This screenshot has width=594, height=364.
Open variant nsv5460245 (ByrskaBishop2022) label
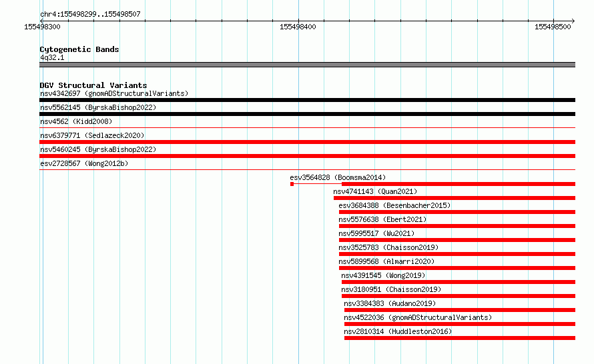click(98, 149)
